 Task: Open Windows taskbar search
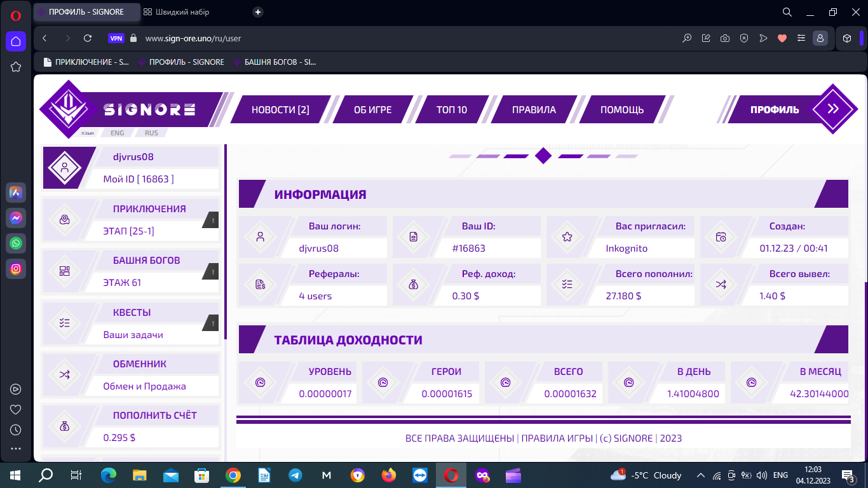(46, 475)
